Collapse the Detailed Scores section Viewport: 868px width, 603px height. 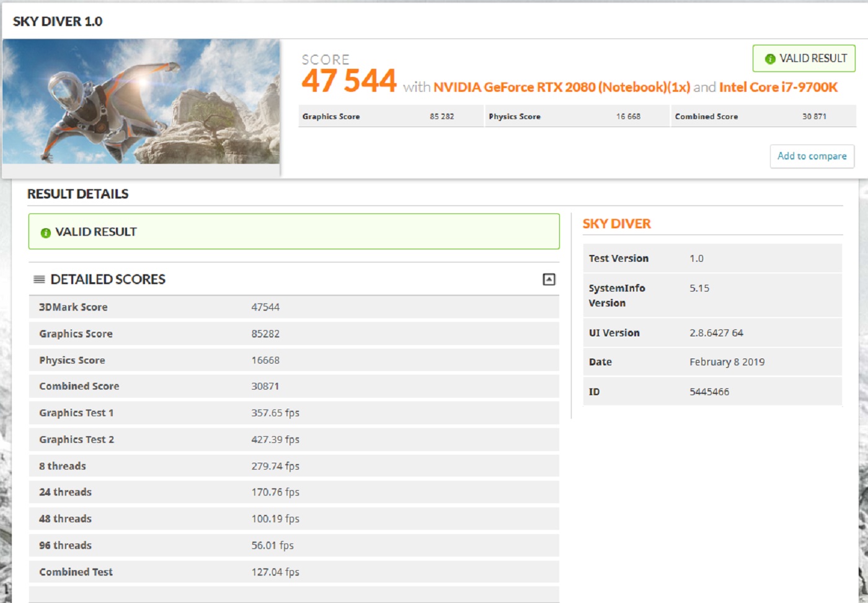pos(549,280)
